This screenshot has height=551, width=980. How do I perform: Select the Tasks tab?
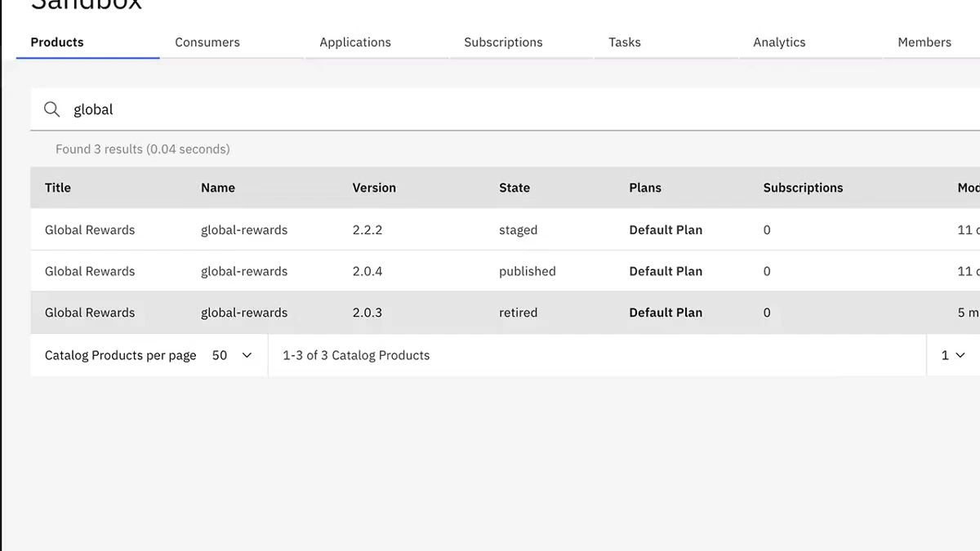coord(625,42)
